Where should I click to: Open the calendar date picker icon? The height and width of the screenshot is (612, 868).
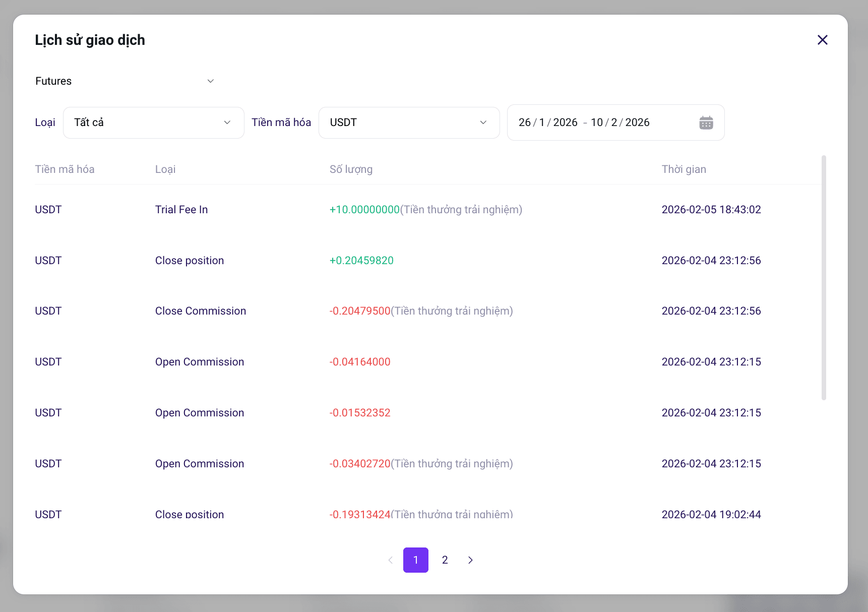706,123
